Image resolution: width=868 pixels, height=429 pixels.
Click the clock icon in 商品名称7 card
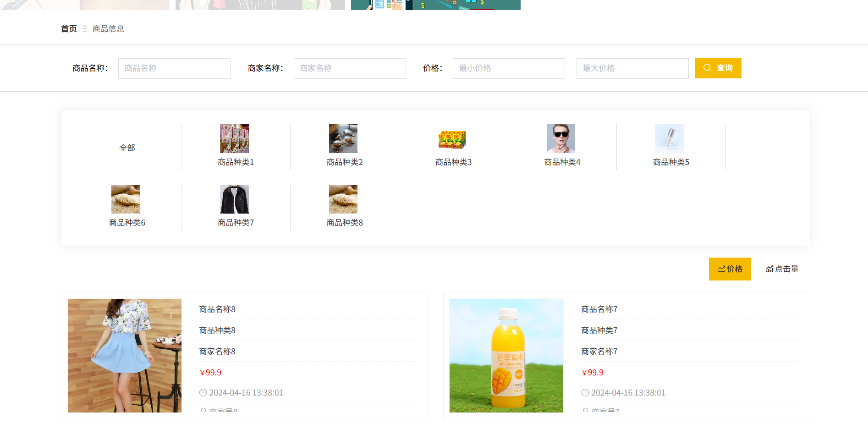click(x=585, y=393)
